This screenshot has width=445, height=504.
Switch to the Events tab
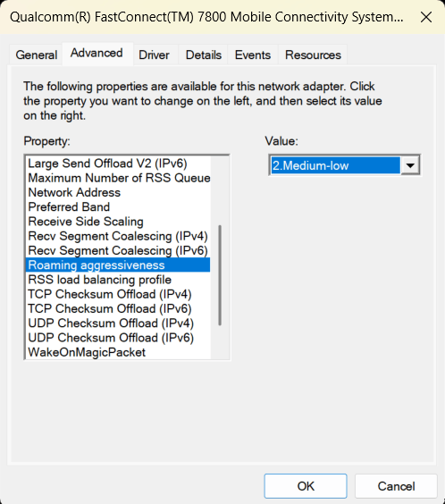tap(253, 55)
